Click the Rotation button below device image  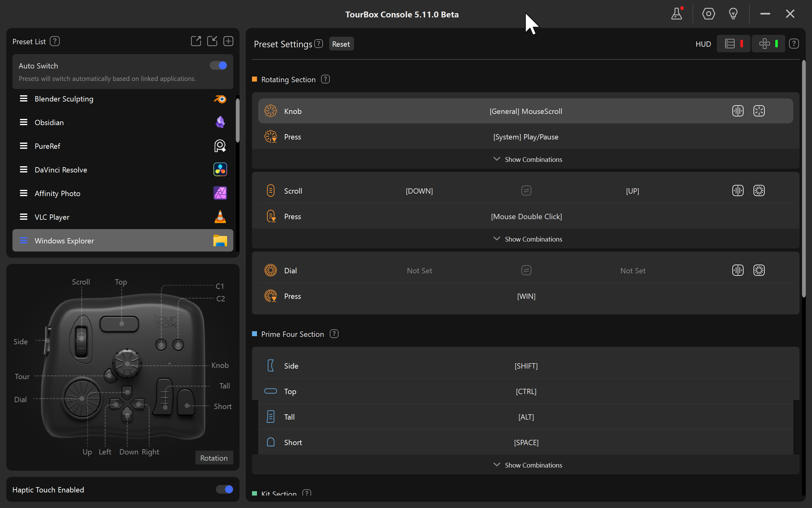(x=214, y=458)
